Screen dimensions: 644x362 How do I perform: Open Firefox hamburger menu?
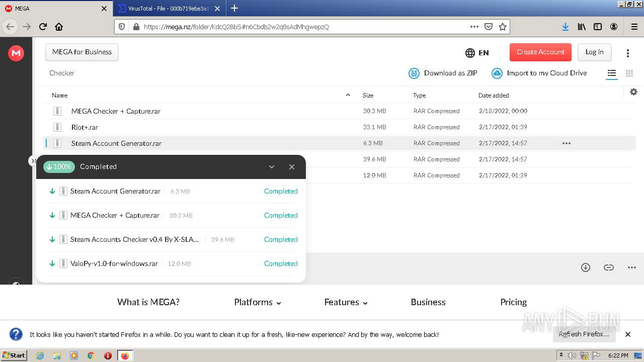pyautogui.click(x=634, y=27)
